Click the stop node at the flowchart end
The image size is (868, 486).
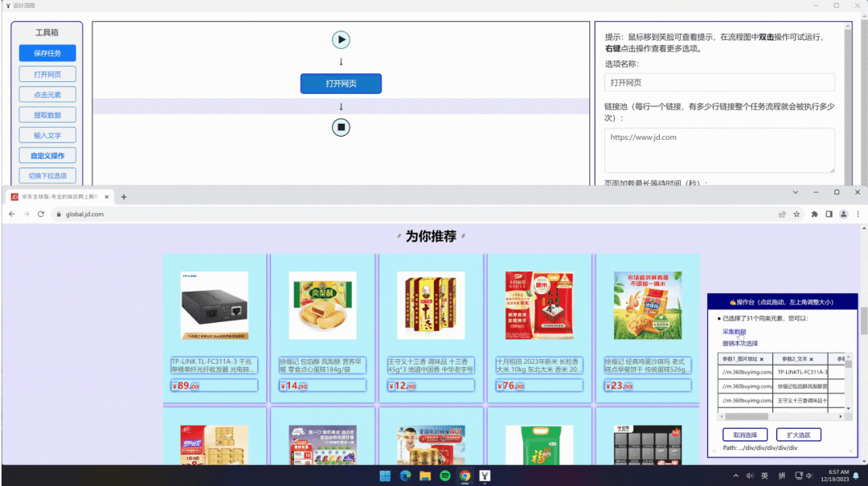click(x=341, y=127)
